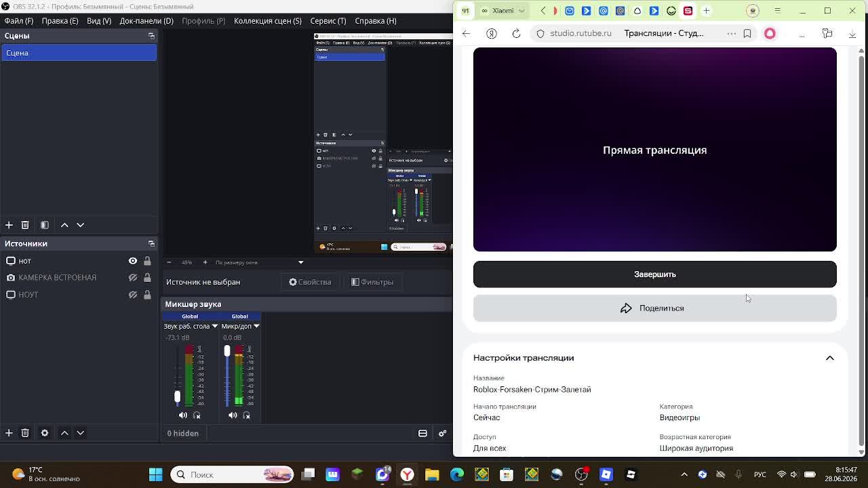Open the Сервис menu in OBS
Screen dimensions: 868x488
[328, 20]
